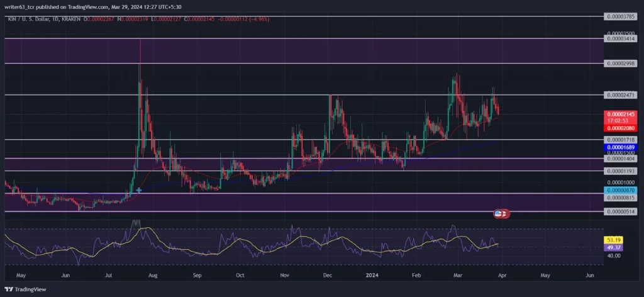The width and height of the screenshot is (644, 297).
Task: Select the 0.00000514 price level label
Action: tap(619, 211)
